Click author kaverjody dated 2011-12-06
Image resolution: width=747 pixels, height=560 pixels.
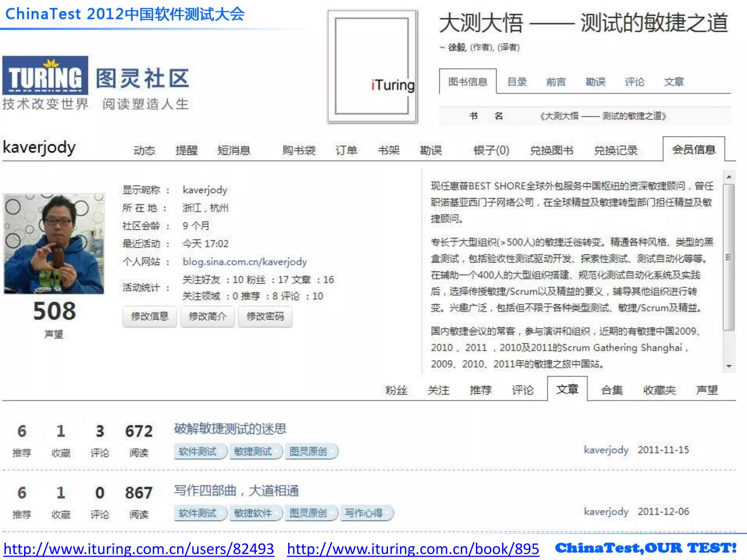click(606, 512)
